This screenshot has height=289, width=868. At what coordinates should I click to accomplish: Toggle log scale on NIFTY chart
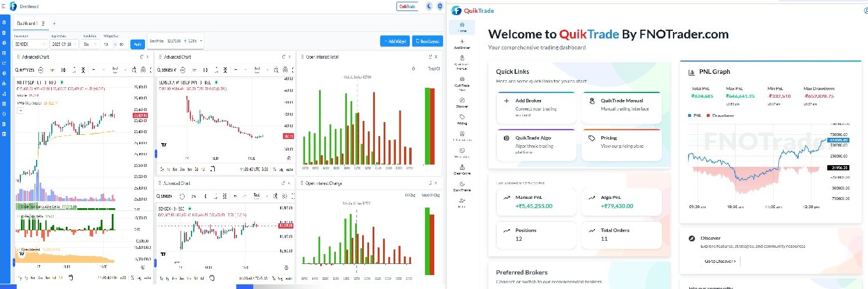140,278
